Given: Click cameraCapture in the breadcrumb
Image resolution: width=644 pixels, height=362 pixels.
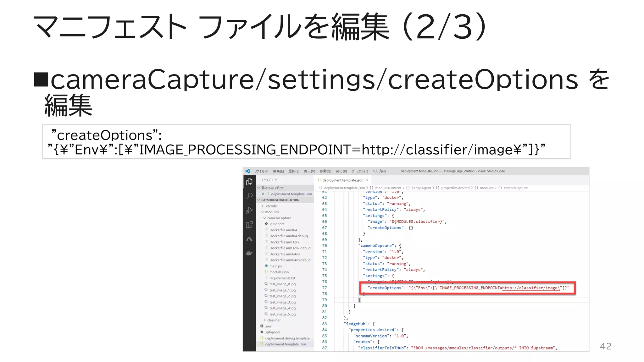Looking at the screenshot, I should pyautogui.click(x=516, y=188).
